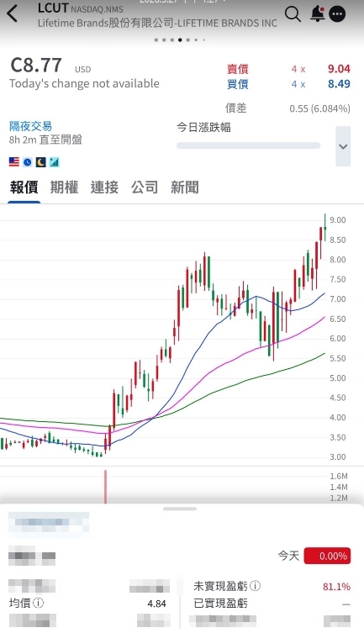Tap the Lifetime Brands company name
The height and width of the screenshot is (633, 364).
[x=157, y=24]
